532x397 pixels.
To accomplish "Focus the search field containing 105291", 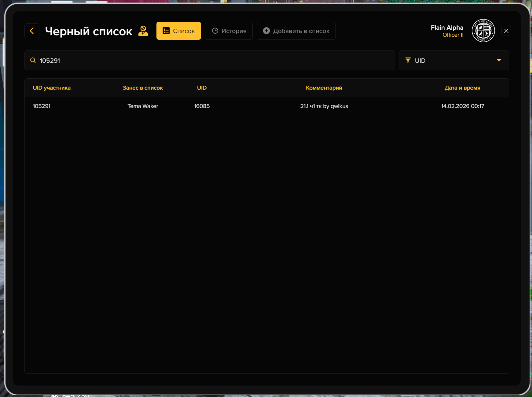I will pyautogui.click(x=210, y=60).
